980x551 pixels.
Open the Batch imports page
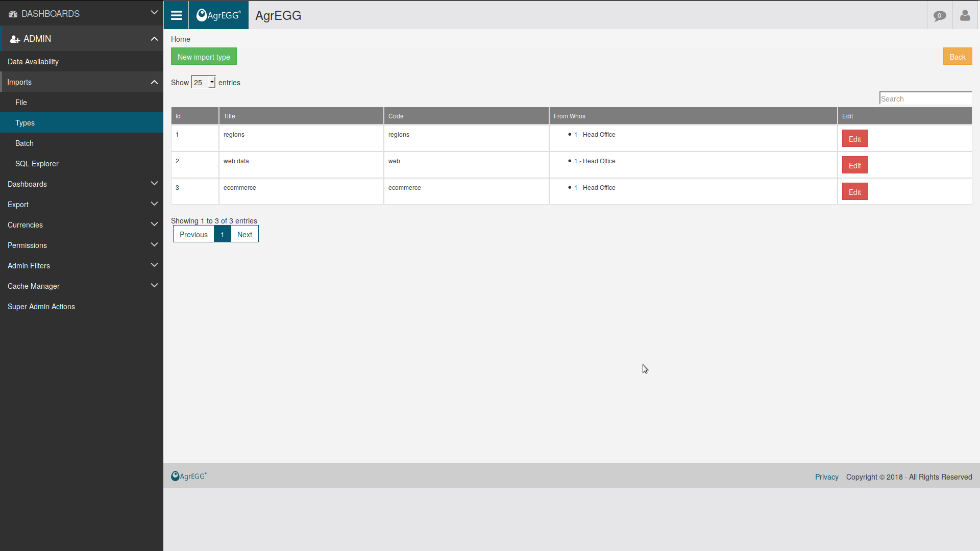coord(82,143)
